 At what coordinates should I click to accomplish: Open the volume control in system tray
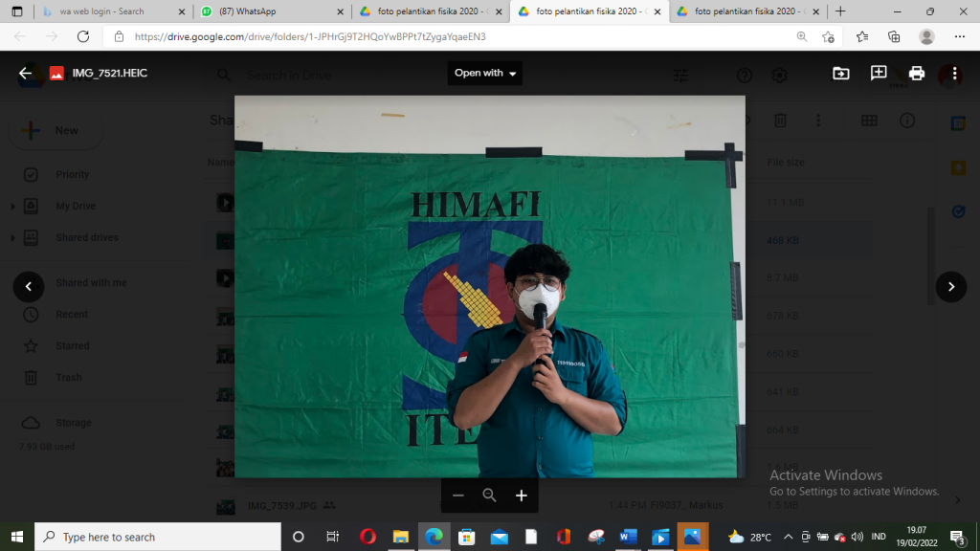[857, 537]
